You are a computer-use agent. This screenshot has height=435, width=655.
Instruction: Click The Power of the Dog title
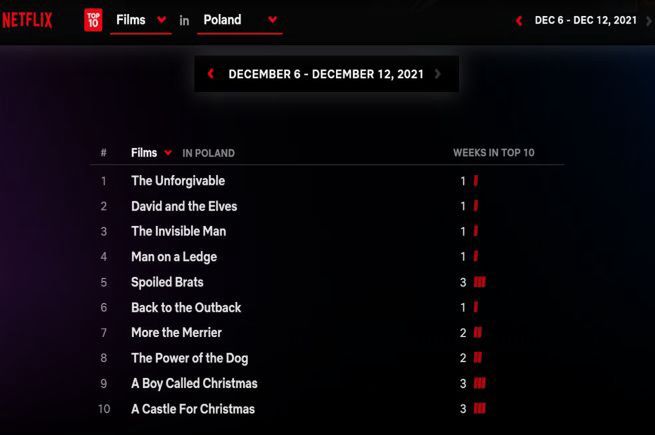click(190, 358)
